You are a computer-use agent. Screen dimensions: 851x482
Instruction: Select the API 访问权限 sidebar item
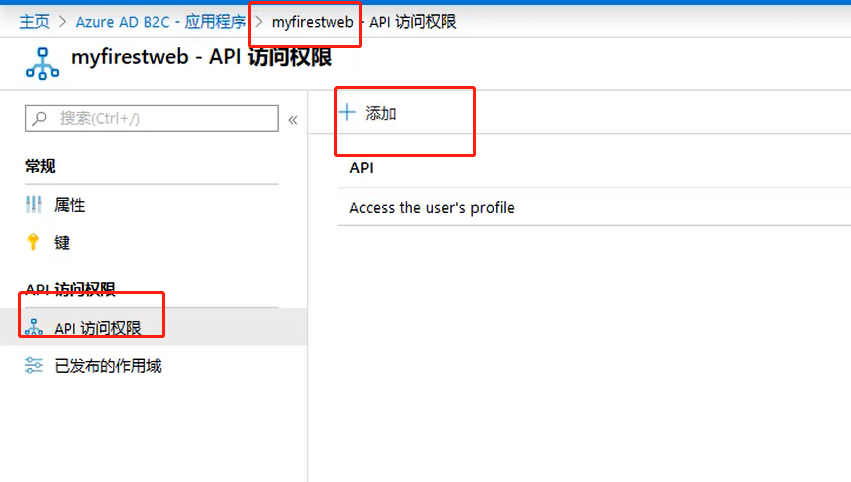(x=153, y=327)
